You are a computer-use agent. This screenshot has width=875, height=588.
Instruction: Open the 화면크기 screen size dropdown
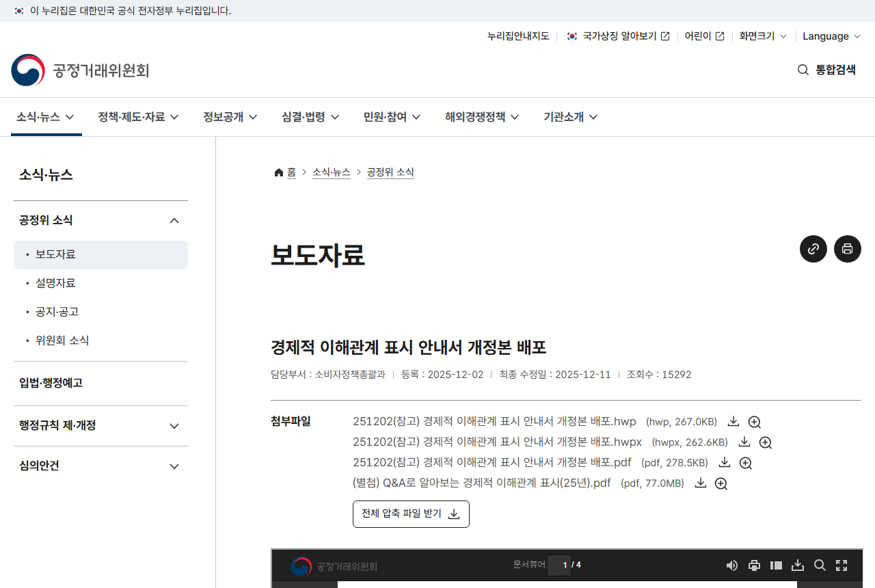763,36
